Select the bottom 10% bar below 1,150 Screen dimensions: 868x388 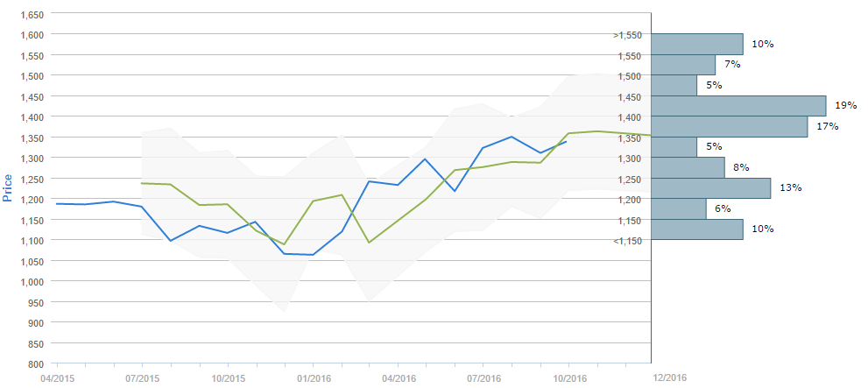[x=696, y=229]
